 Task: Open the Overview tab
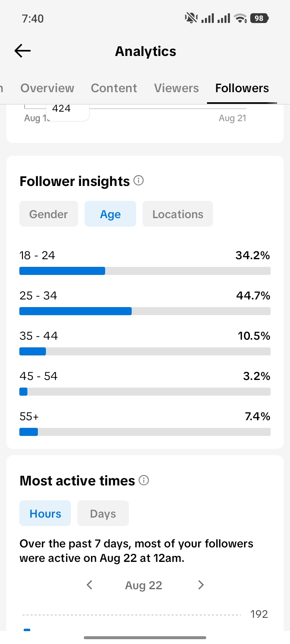pyautogui.click(x=48, y=88)
